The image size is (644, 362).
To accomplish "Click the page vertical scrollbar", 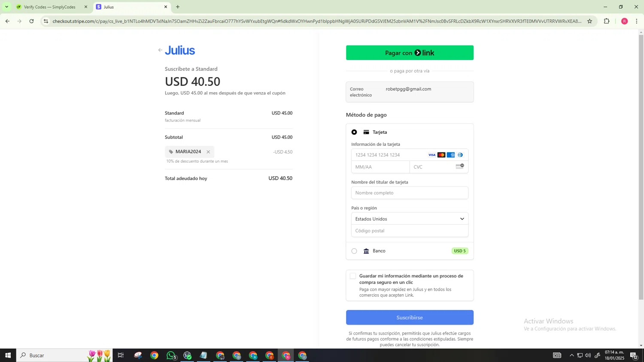I will (x=641, y=167).
